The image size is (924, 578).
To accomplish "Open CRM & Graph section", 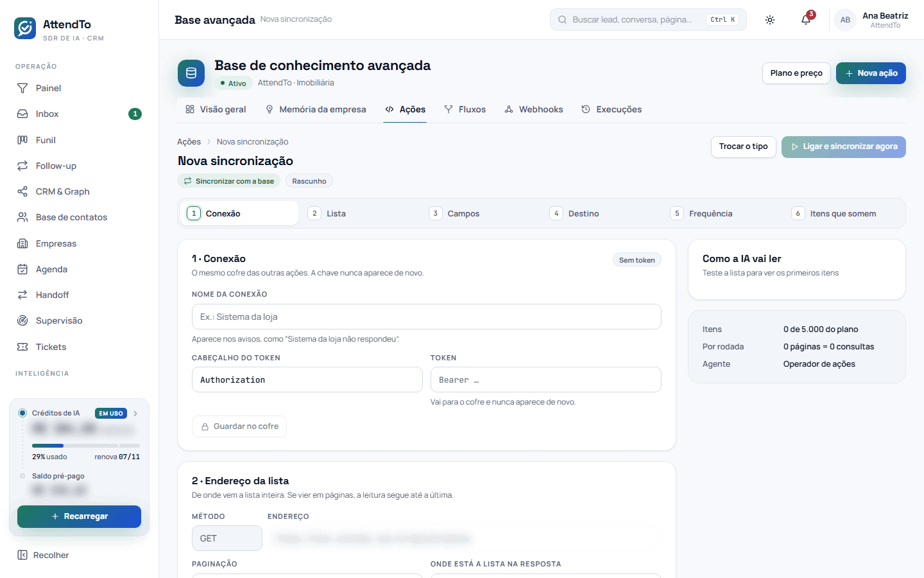I will click(80, 191).
